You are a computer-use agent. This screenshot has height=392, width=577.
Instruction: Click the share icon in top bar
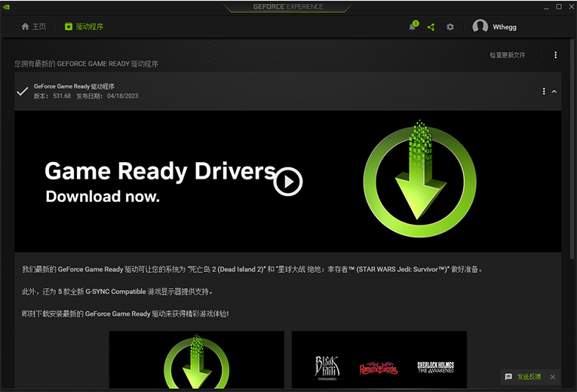pyautogui.click(x=431, y=27)
